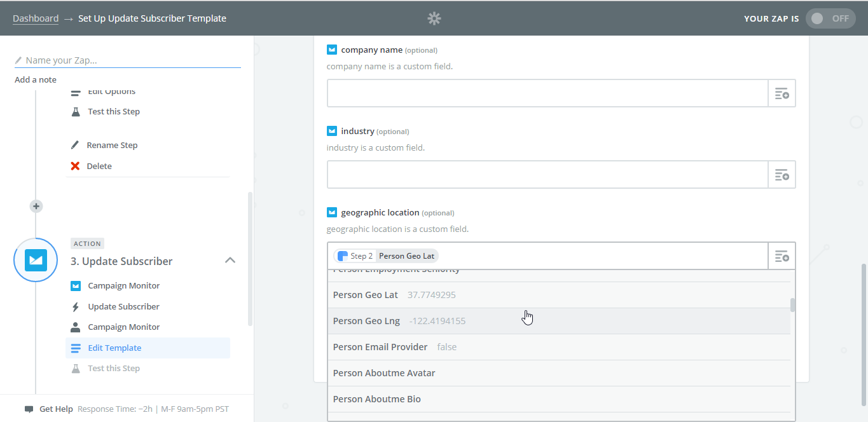Click Campaign Monitor icon next to industry
This screenshot has height=422, width=868.
(x=332, y=131)
